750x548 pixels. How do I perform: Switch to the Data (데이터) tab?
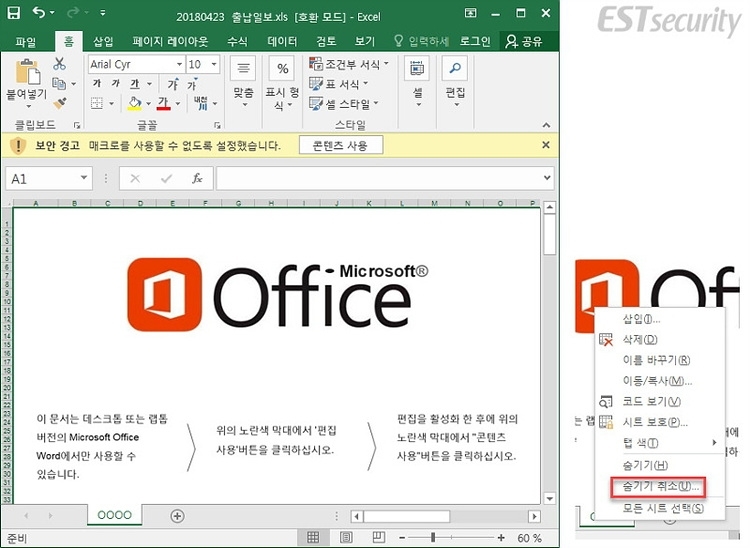(282, 42)
